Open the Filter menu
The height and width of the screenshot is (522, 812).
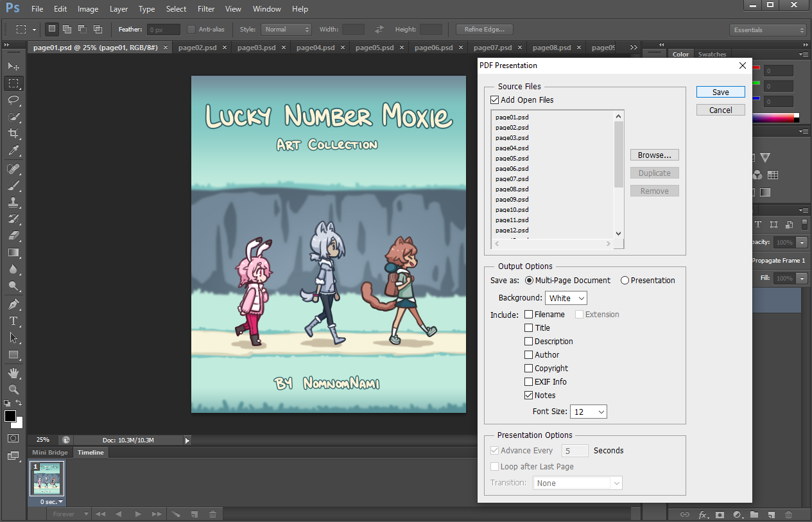(206, 9)
